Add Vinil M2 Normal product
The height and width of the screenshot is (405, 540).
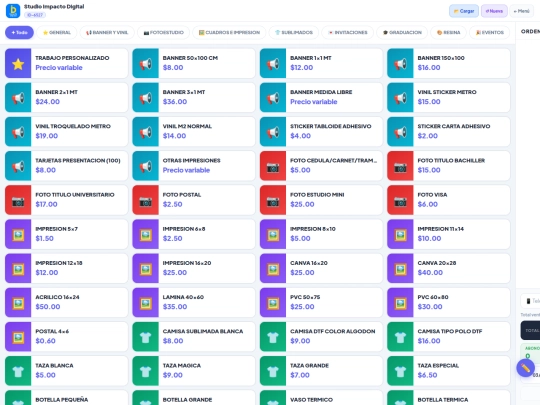(194, 132)
